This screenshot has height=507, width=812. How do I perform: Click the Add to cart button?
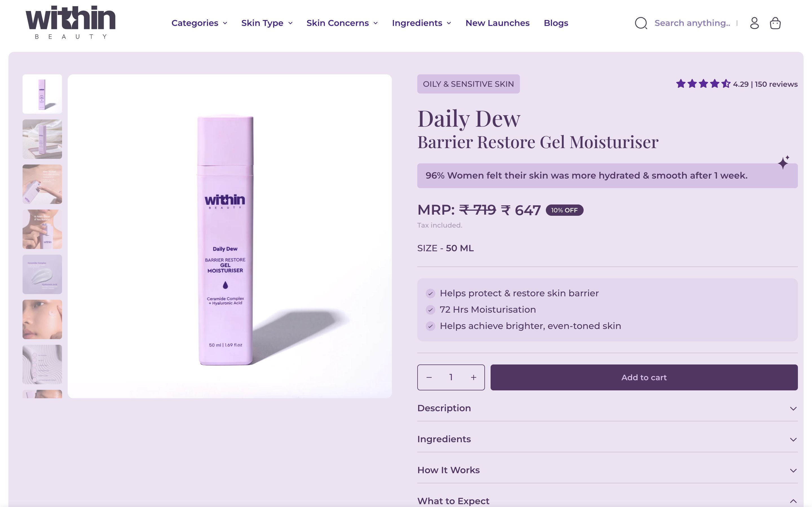[x=644, y=377]
